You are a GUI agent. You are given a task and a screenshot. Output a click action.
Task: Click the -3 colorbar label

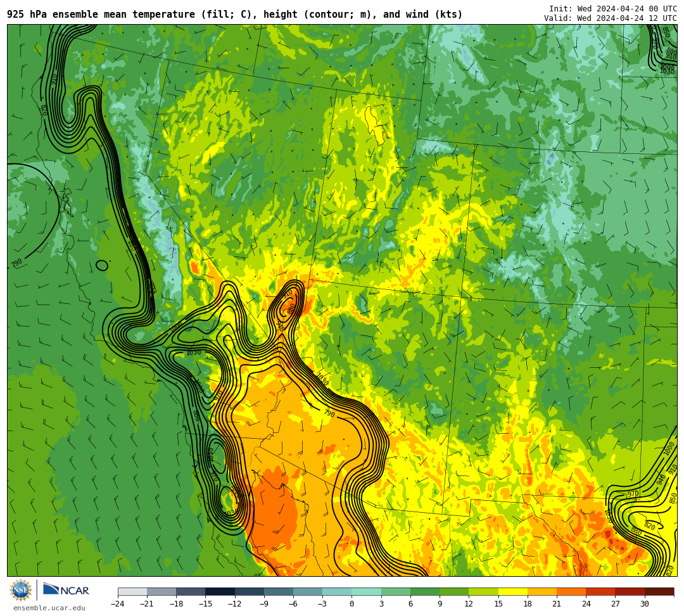322,604
